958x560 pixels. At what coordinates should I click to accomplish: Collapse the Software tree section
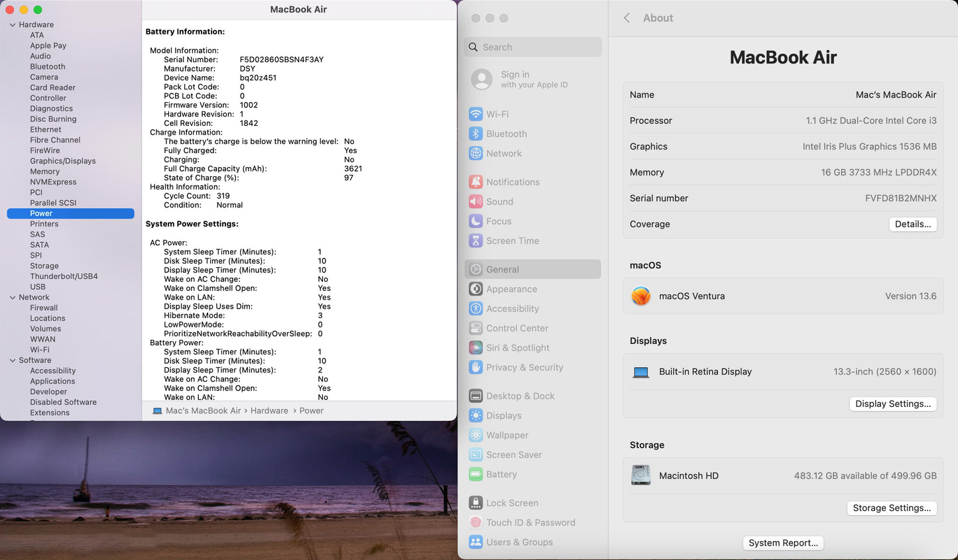[13, 361]
